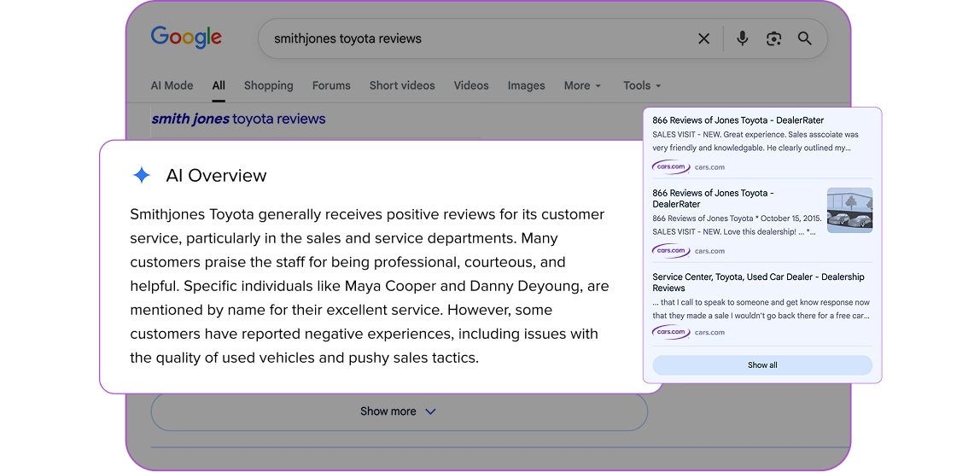Open the Tools dropdown menu
This screenshot has width=980, height=472.
pyautogui.click(x=642, y=85)
